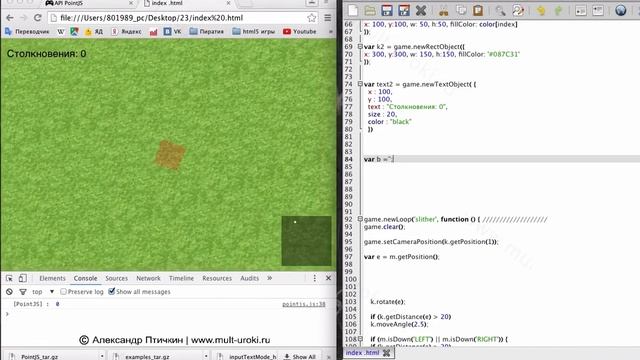Show more DevTools tabs with the chevron

click(269, 278)
